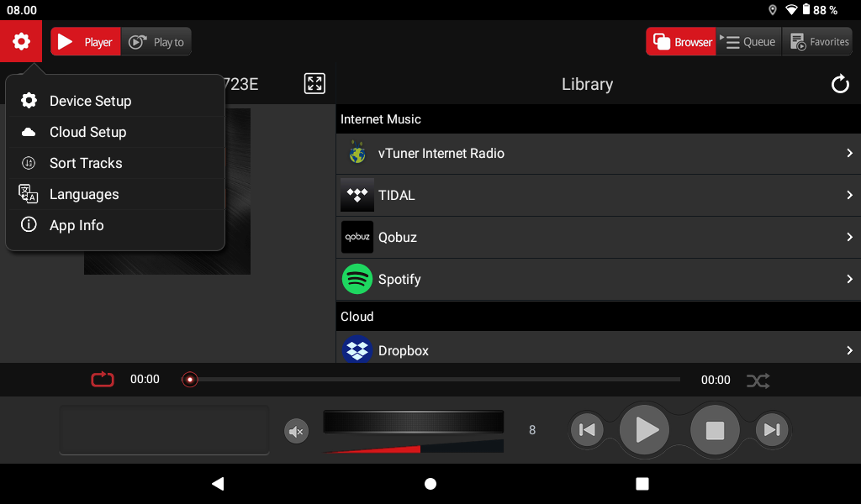861x504 pixels.
Task: Expand vTuner Internet Radio chevron
Action: click(849, 153)
